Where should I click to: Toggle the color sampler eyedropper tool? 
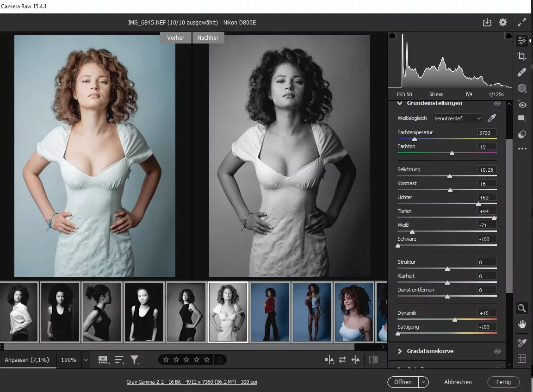pyautogui.click(x=522, y=342)
